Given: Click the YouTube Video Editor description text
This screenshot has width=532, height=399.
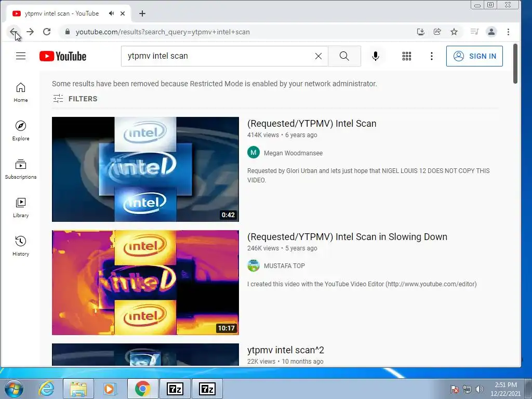Looking at the screenshot, I should (x=362, y=284).
